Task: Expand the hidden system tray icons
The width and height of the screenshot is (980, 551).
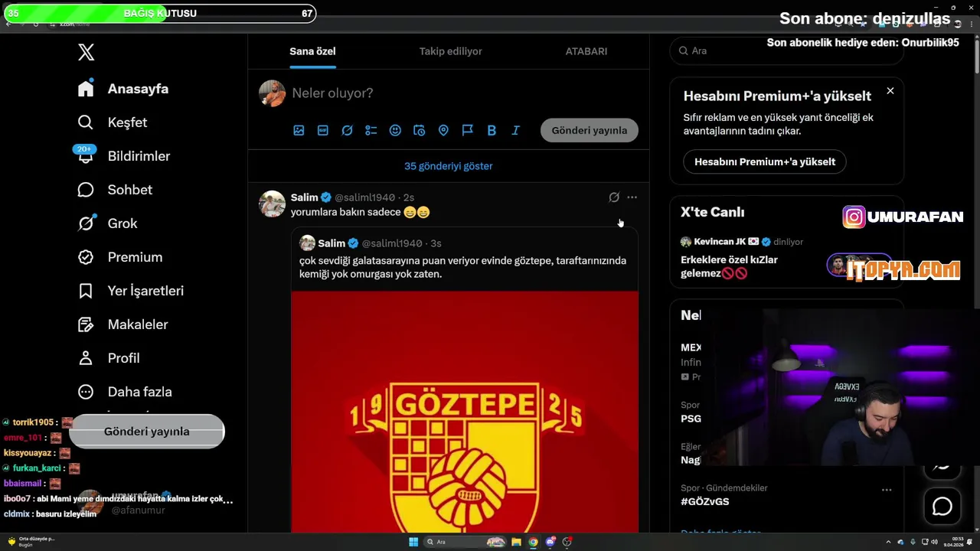Action: point(888,542)
